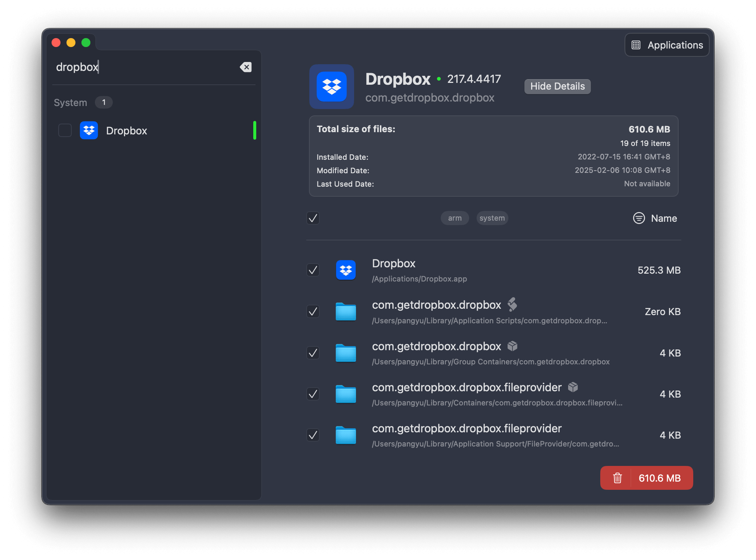The image size is (756, 560).
Task: Click folder icon for Group Containers entry
Action: tap(346, 353)
